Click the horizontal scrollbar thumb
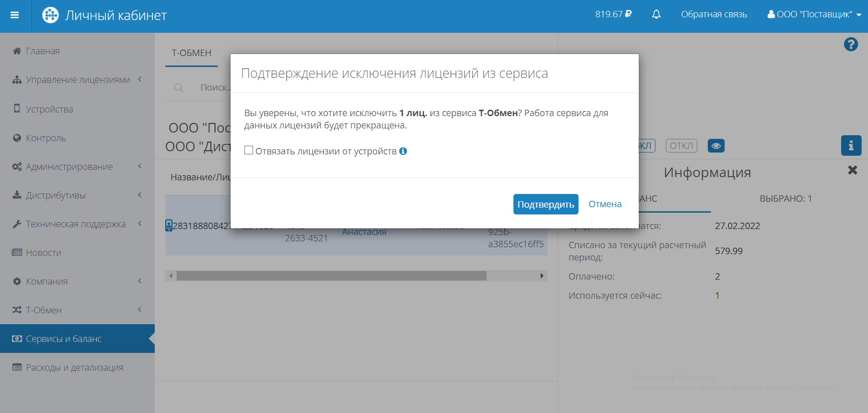 (331, 275)
